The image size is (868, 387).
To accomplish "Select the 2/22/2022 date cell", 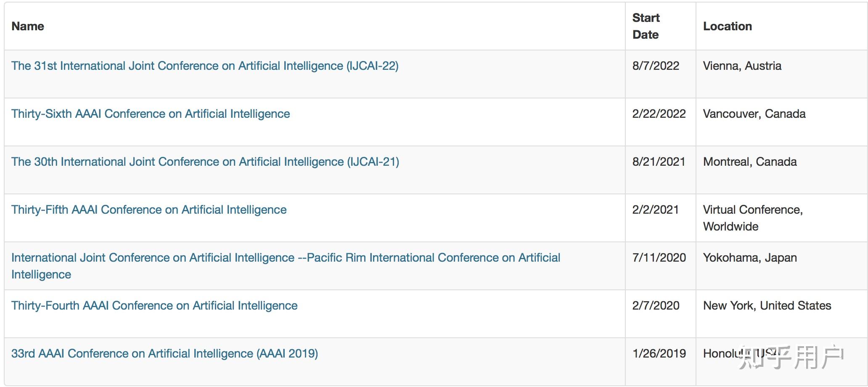I will click(x=659, y=114).
